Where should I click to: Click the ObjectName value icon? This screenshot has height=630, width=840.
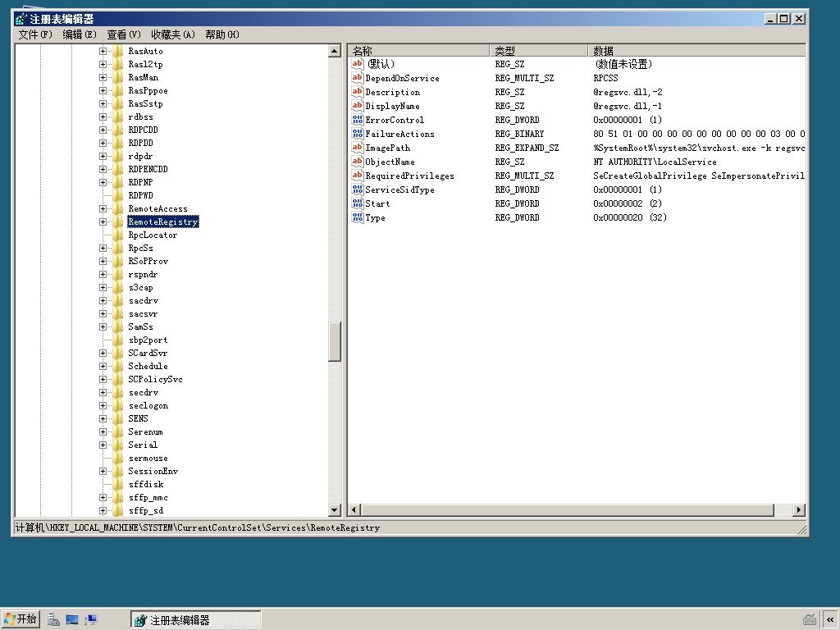(358, 162)
